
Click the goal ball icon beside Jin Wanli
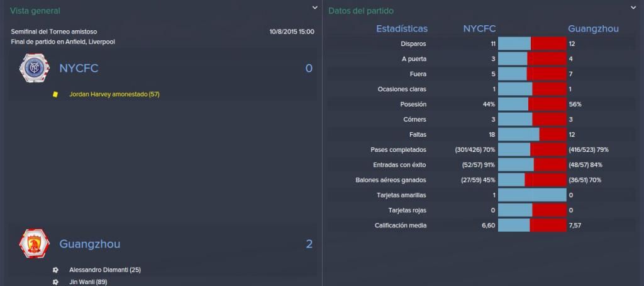(55, 282)
